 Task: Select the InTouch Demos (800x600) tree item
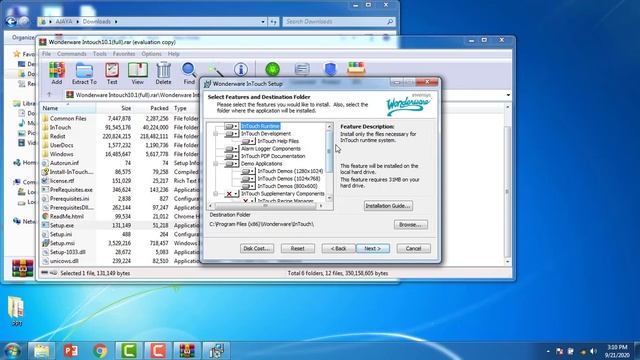coord(287,186)
